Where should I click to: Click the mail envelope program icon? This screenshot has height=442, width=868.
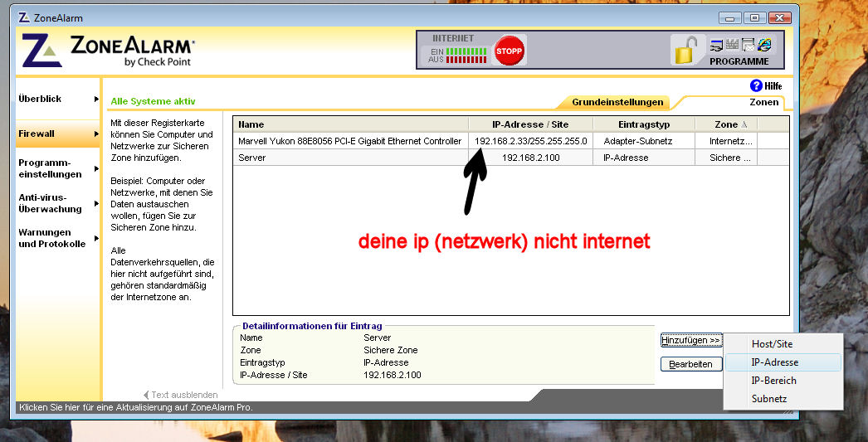pyautogui.click(x=749, y=44)
